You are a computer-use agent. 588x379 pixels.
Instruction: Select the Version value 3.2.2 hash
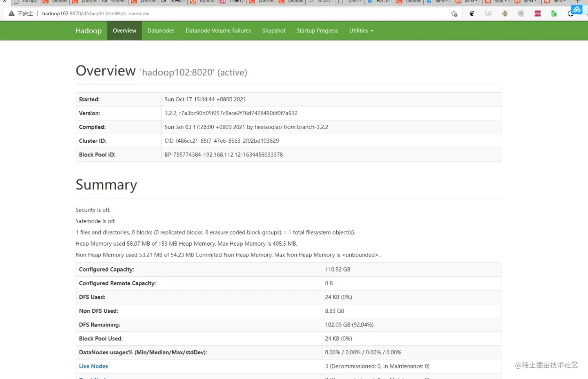[x=231, y=113]
